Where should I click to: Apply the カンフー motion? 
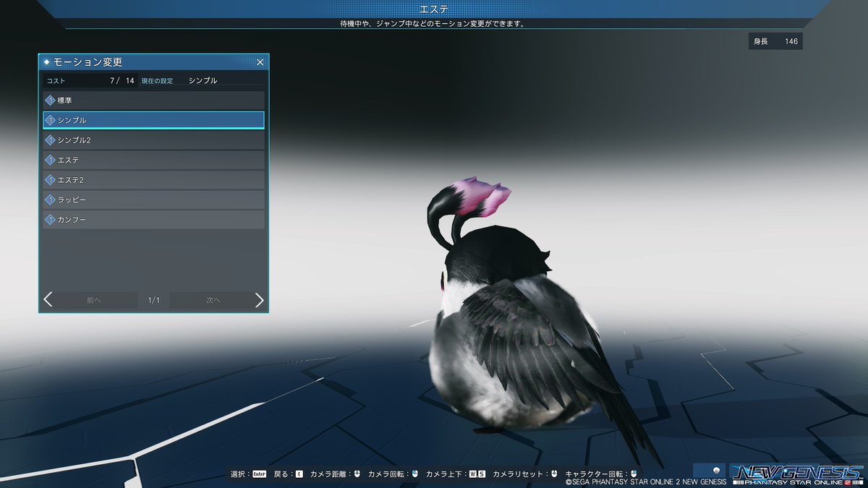[x=153, y=219]
